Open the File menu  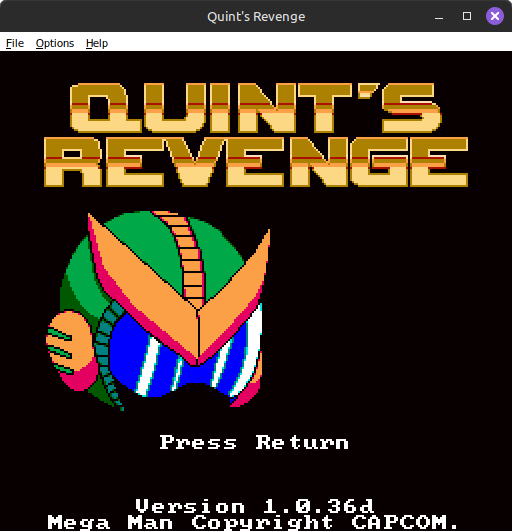click(x=15, y=43)
